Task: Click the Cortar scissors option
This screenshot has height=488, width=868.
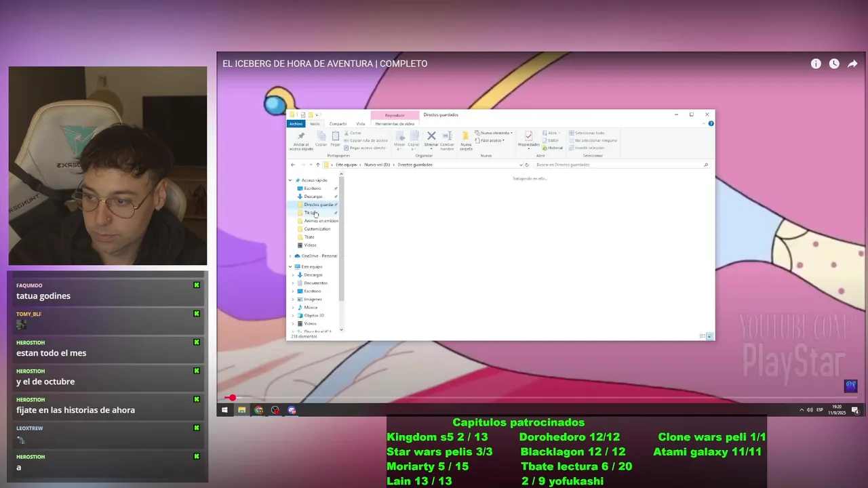Action: pos(353,133)
